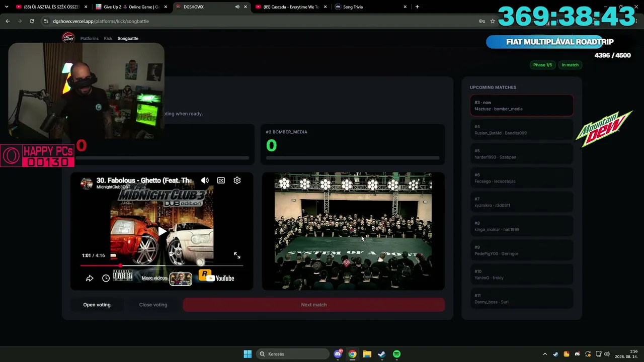Open YouTube player settings gear
The height and width of the screenshot is (362, 644).
[x=237, y=180]
